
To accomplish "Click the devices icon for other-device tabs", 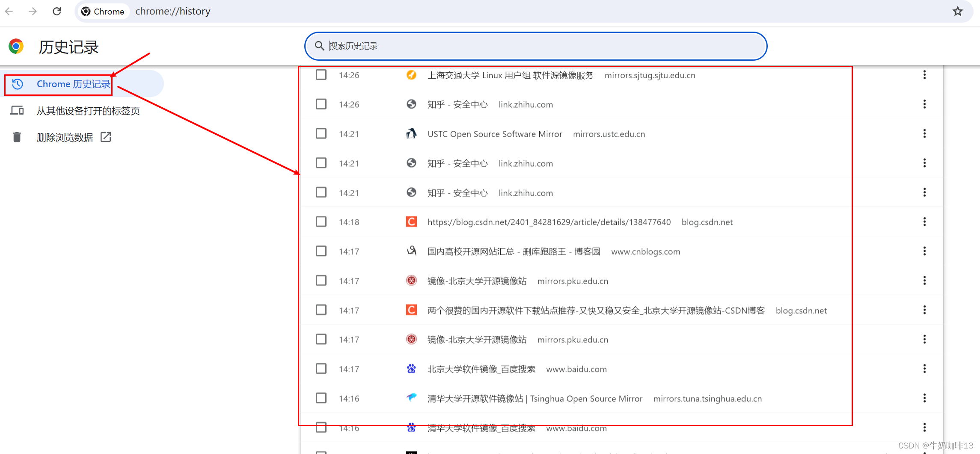I will [x=17, y=111].
